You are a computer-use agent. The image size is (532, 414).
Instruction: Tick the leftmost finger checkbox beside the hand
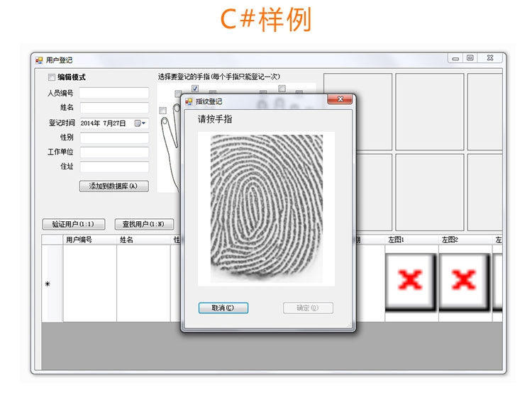pos(163,111)
